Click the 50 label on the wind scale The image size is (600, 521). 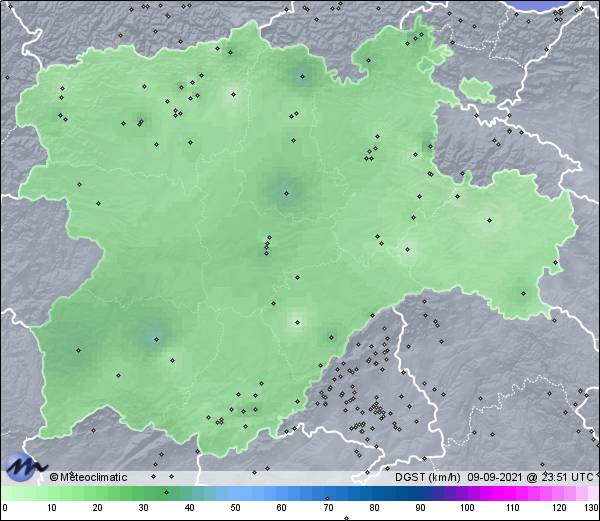(235, 508)
